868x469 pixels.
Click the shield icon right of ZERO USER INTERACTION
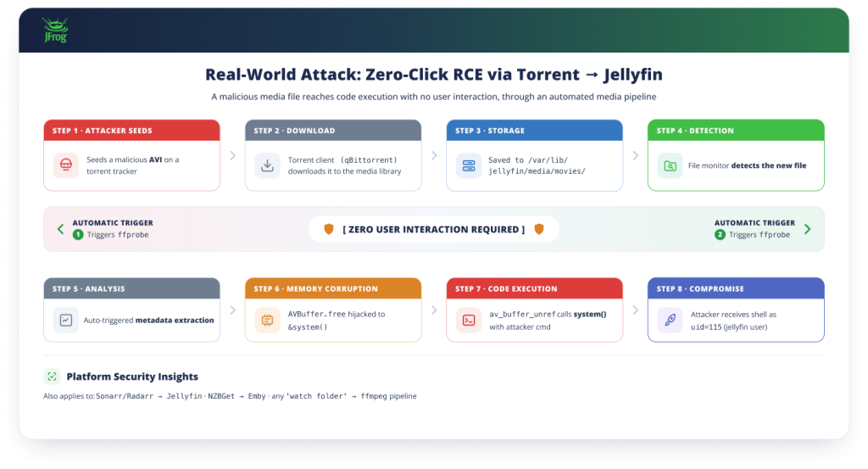(x=539, y=229)
